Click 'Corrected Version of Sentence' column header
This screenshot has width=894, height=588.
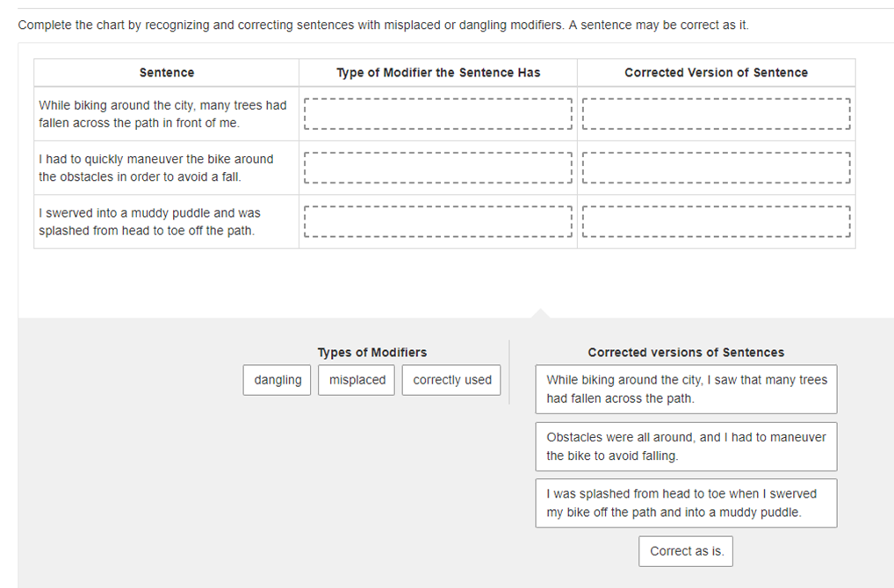click(716, 72)
